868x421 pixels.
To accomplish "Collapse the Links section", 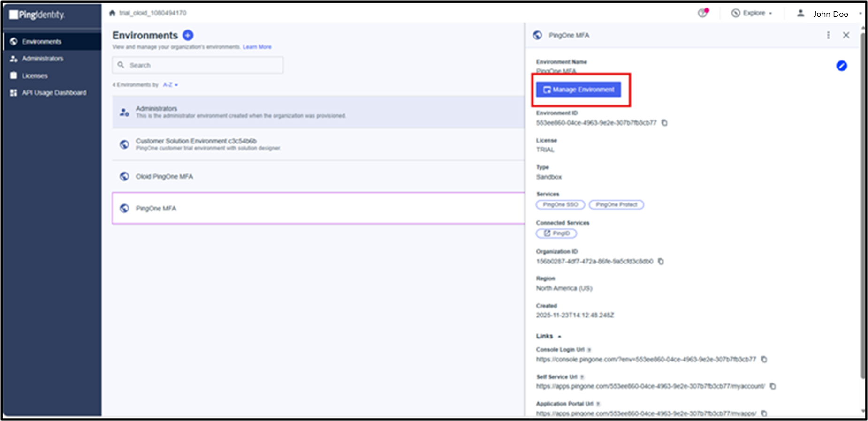I will tap(549, 336).
